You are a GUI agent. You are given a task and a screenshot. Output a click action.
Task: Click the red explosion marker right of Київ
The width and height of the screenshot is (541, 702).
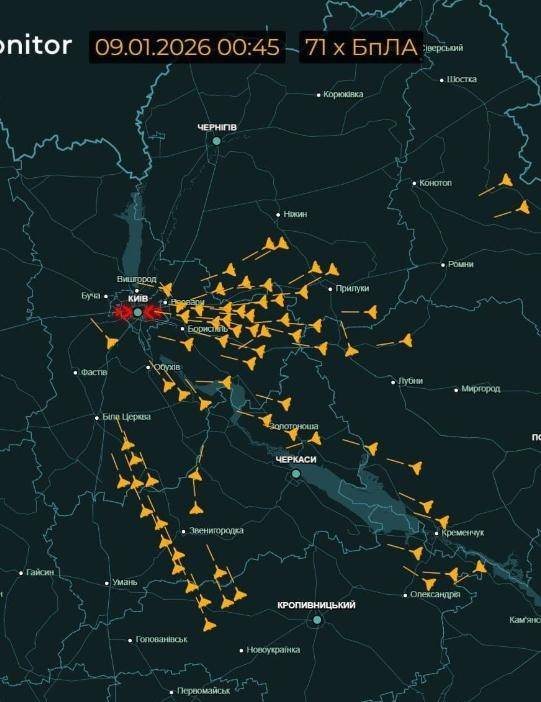(153, 312)
